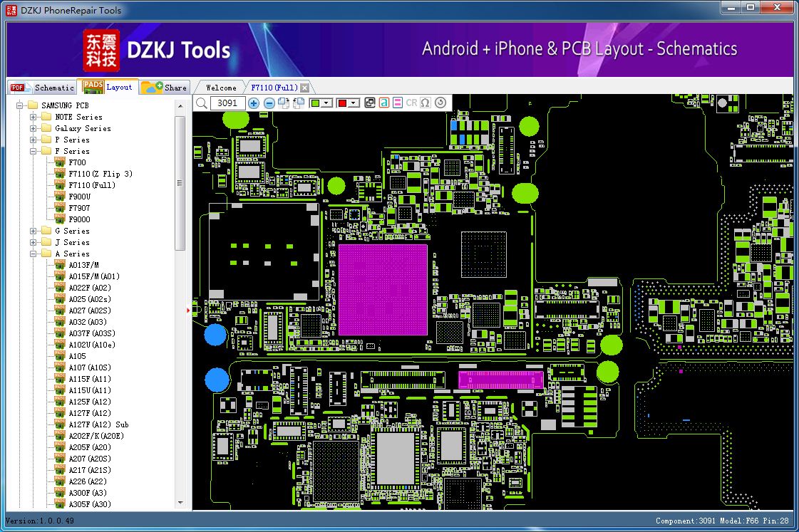
Task: Expand the P Series folder
Action: click(33, 140)
